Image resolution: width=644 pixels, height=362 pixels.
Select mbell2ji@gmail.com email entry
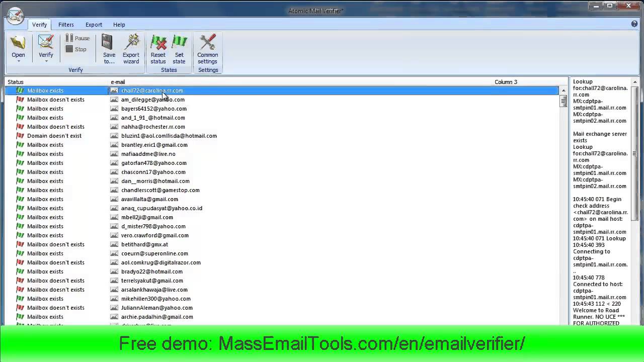coord(147,217)
